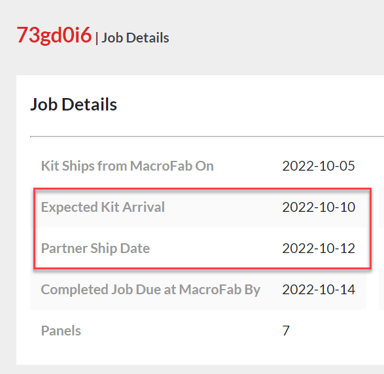Select the Panels count value 7

click(x=286, y=331)
